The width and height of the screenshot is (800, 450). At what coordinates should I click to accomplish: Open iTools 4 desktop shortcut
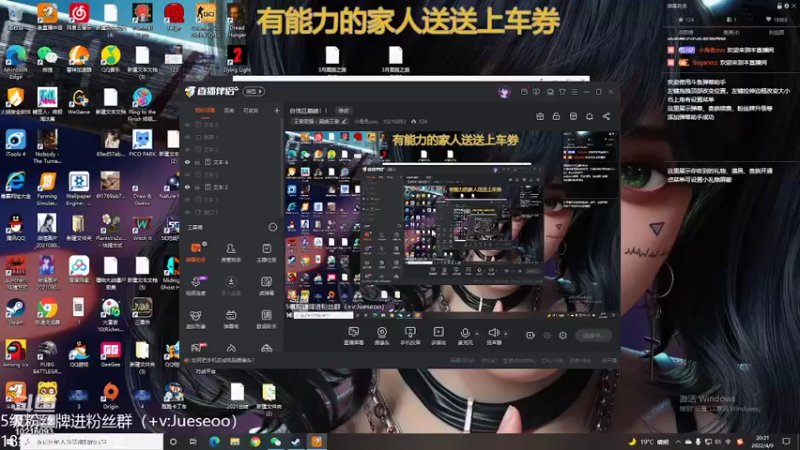click(x=15, y=143)
